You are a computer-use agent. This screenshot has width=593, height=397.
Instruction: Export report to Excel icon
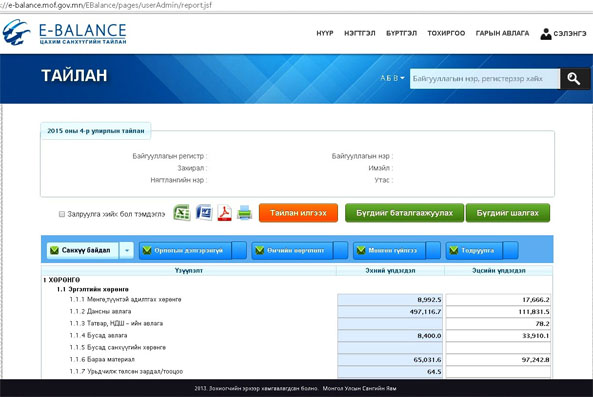(x=182, y=212)
